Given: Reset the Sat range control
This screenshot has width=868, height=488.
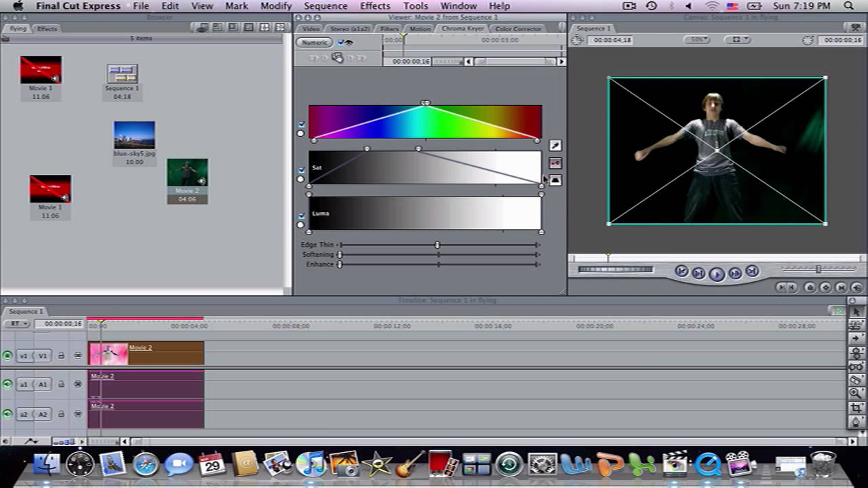Looking at the screenshot, I should point(300,179).
